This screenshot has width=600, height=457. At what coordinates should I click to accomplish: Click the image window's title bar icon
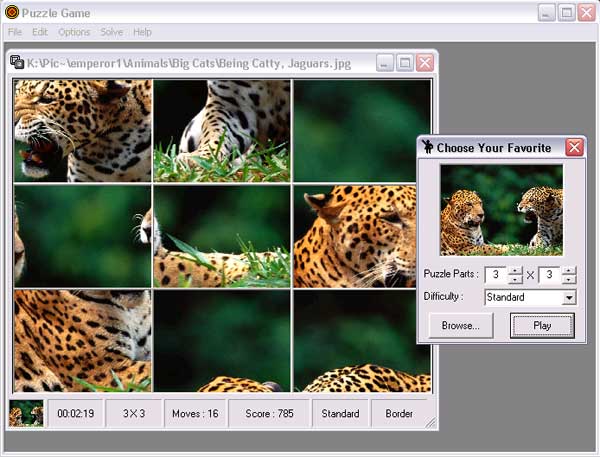(x=17, y=62)
